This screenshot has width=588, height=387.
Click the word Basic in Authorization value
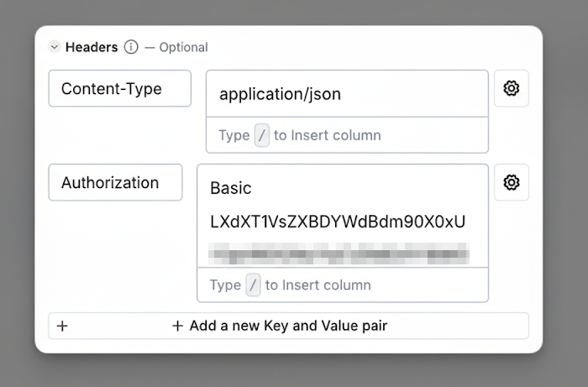(x=231, y=188)
